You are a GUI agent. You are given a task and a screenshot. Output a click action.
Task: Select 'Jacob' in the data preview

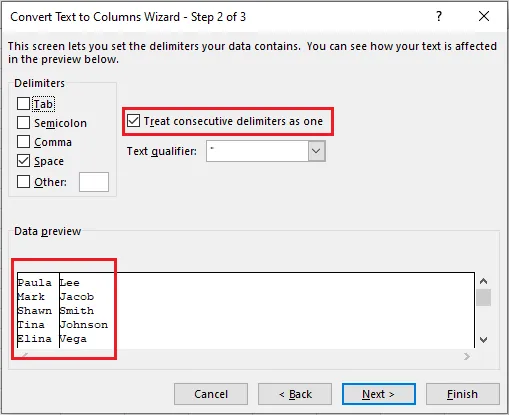pyautogui.click(x=77, y=297)
